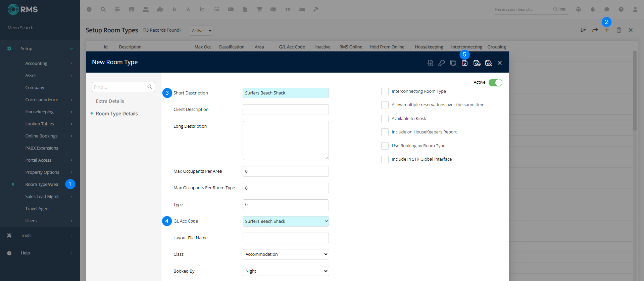The image size is (644, 281).
Task: Open Company in the Setup menu
Action: (35, 87)
